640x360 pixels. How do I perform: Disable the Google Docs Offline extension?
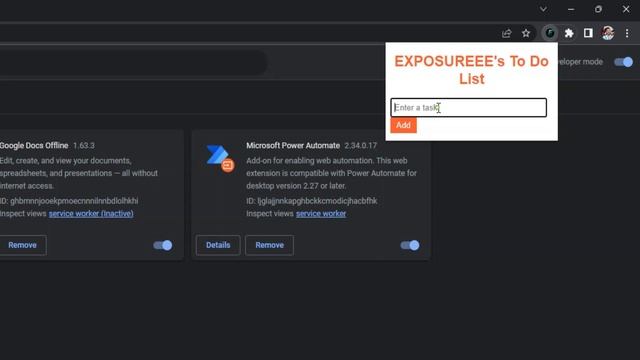point(163,245)
